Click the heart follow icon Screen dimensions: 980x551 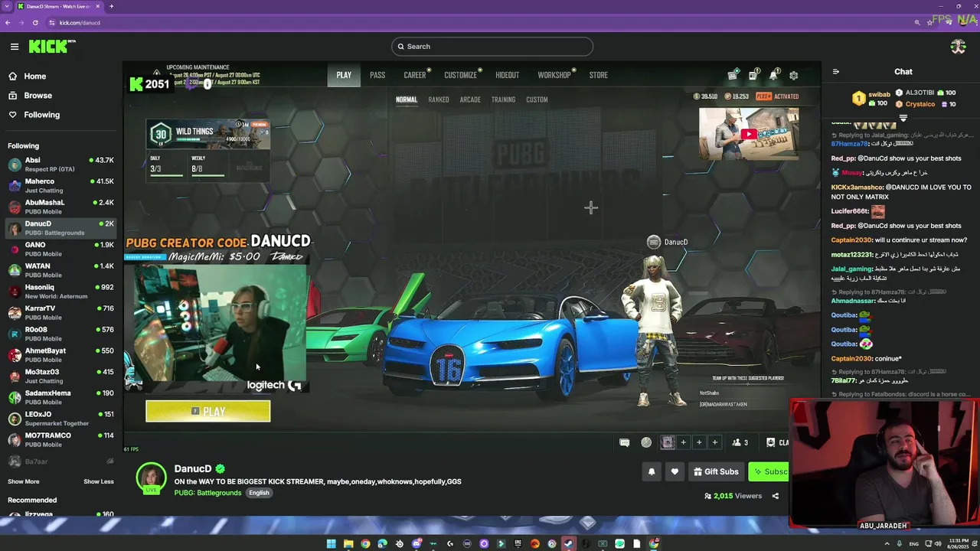675,471
